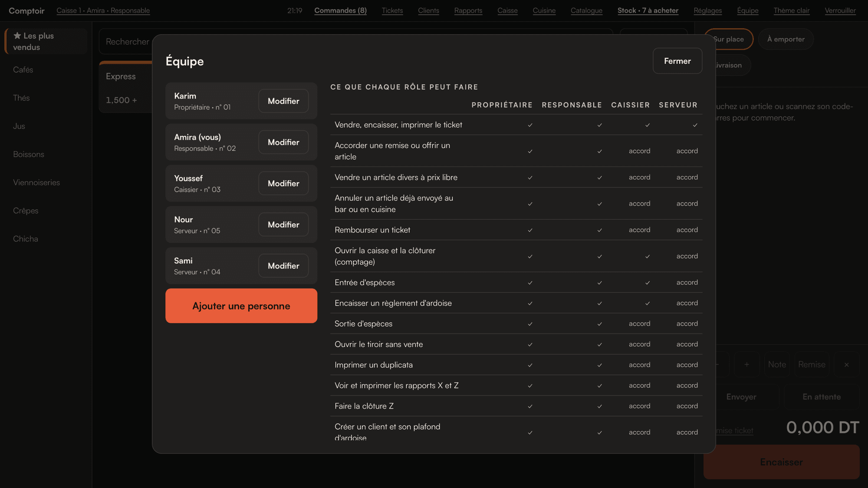Image resolution: width=868 pixels, height=488 pixels.
Task: Click the Encaisser payment button
Action: [x=781, y=462]
